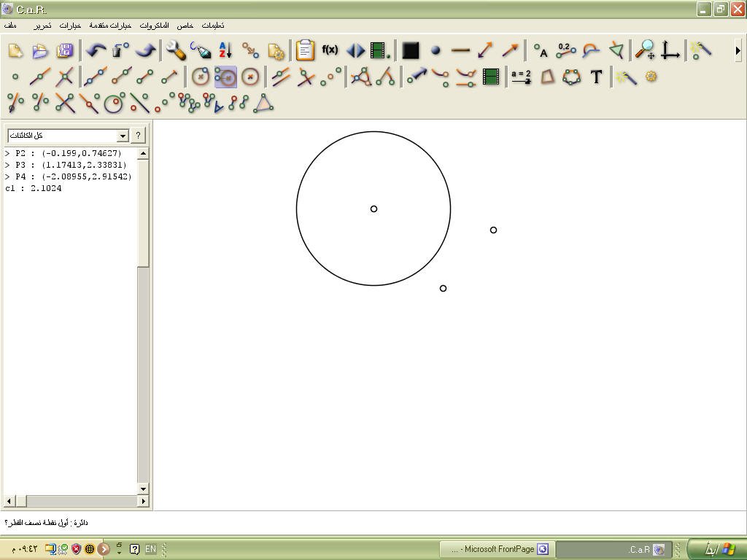Image resolution: width=747 pixels, height=560 pixels.
Task: Select the highlighted Circle with radius from two points tool
Action: (x=225, y=77)
